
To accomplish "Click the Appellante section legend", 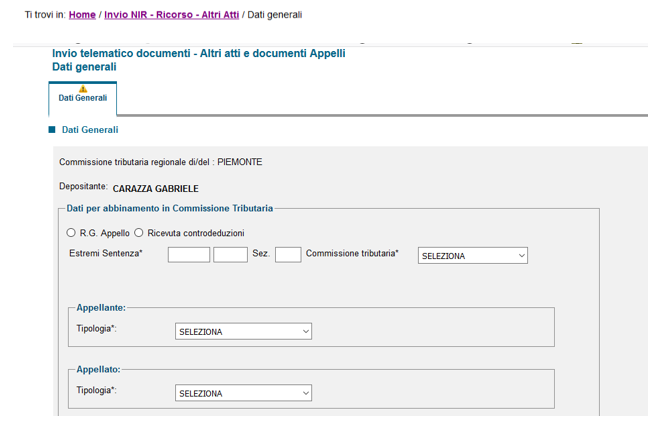I will [x=101, y=308].
